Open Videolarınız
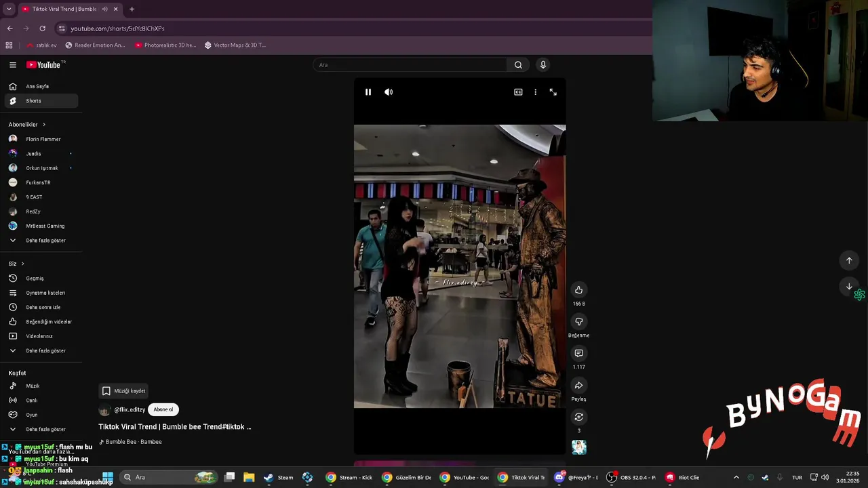Screen dimensions: 868x488 tap(41, 336)
